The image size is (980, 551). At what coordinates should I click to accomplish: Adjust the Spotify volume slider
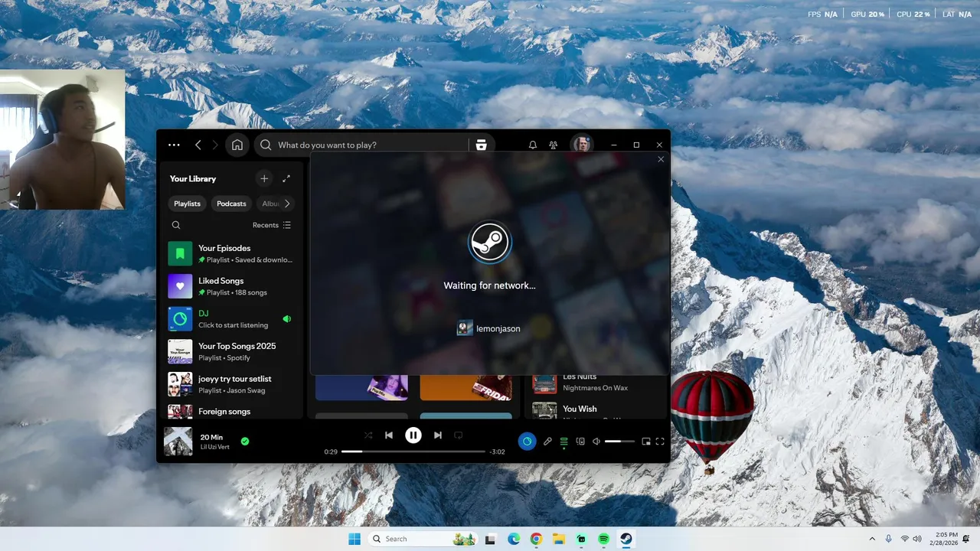click(619, 441)
